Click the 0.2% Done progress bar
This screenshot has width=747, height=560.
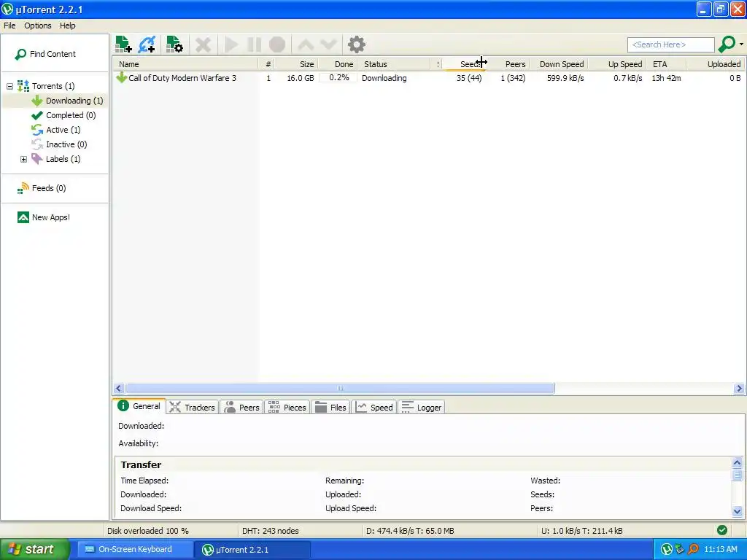coord(338,78)
